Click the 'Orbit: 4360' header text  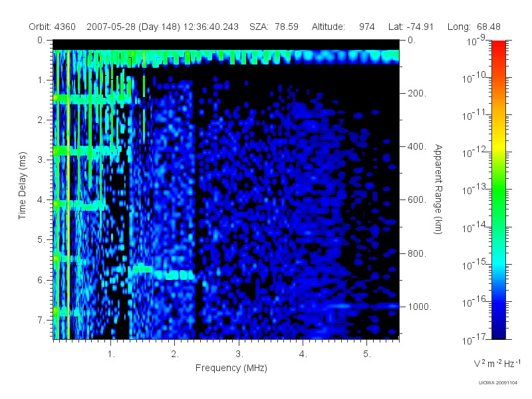pos(52,27)
